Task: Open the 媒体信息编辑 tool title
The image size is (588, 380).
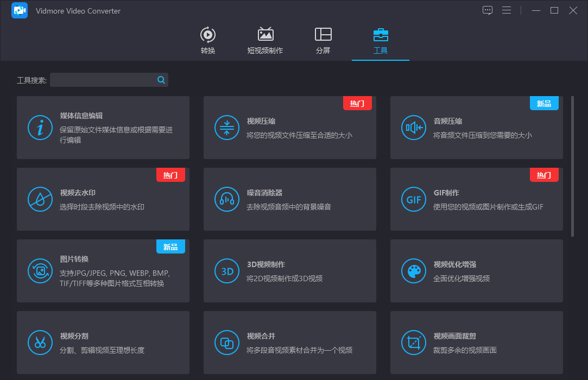Action: point(81,116)
